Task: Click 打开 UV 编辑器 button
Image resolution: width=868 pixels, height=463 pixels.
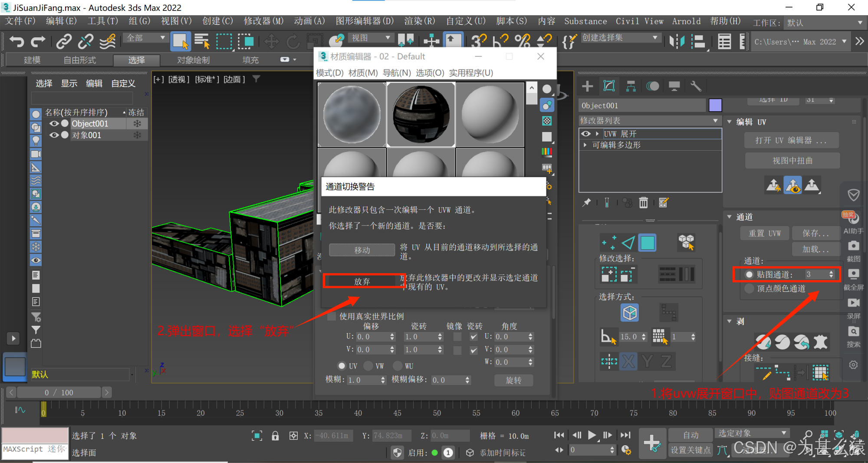Action: pyautogui.click(x=792, y=140)
